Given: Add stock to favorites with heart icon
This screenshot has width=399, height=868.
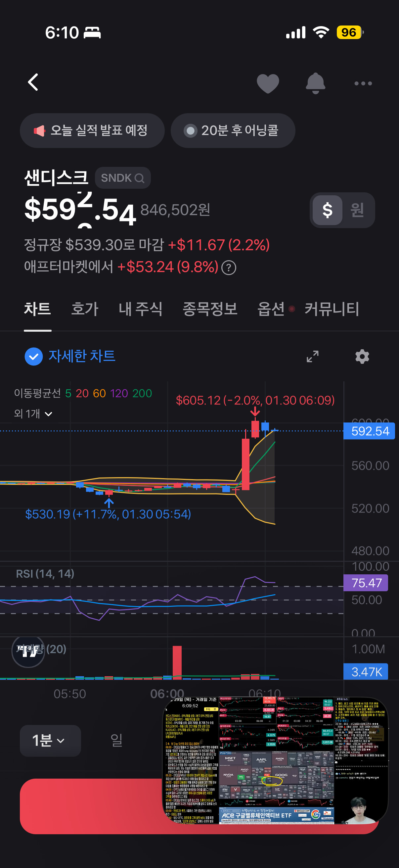Looking at the screenshot, I should coord(268,83).
